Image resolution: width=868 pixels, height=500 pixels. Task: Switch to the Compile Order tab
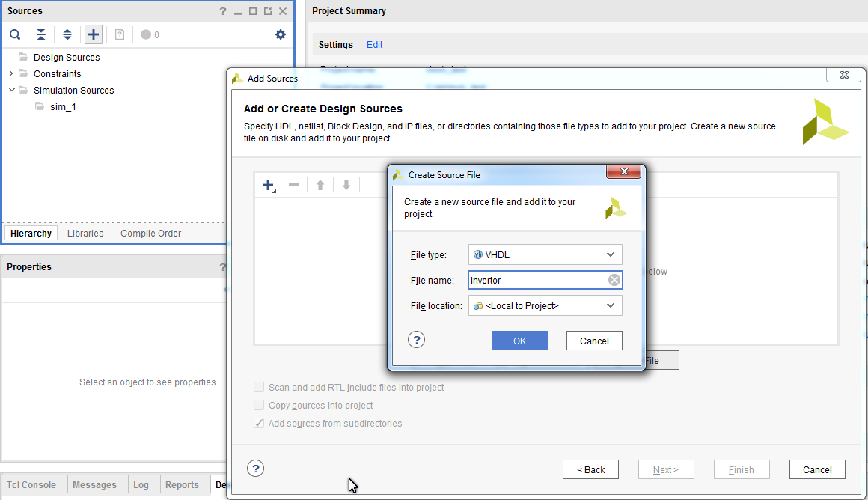[x=150, y=233]
